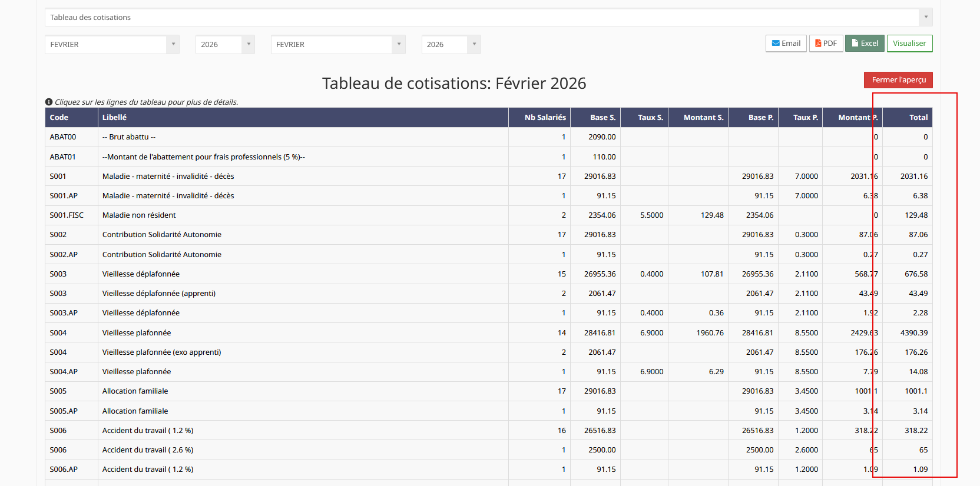This screenshot has height=486, width=980.
Task: Send the report via Email button
Action: coord(786,44)
